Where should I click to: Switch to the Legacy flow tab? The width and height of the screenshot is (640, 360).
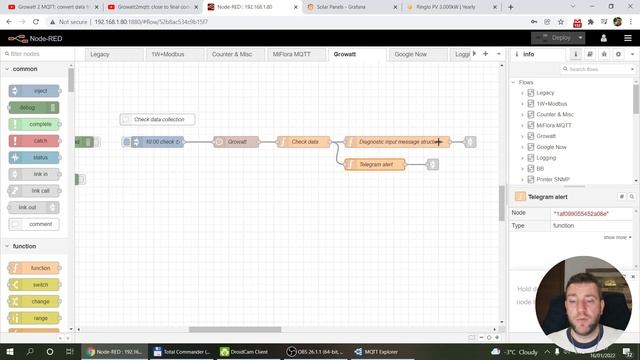click(114, 54)
